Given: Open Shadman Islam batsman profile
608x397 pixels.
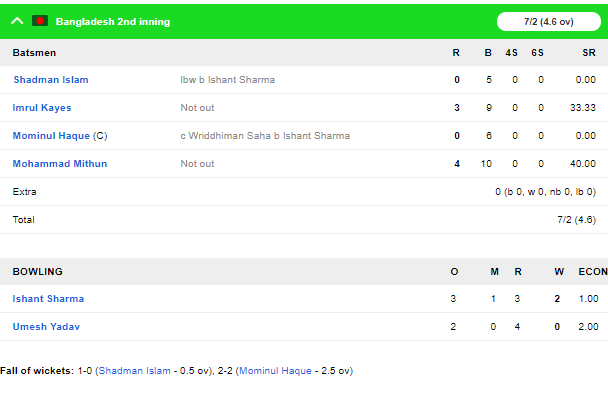Looking at the screenshot, I should 51,79.
